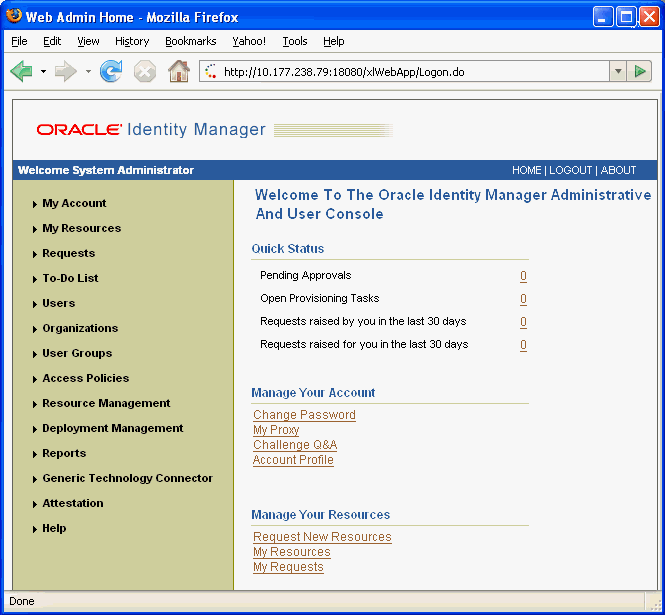
Task: Reload the page with the refresh icon
Action: click(x=111, y=71)
